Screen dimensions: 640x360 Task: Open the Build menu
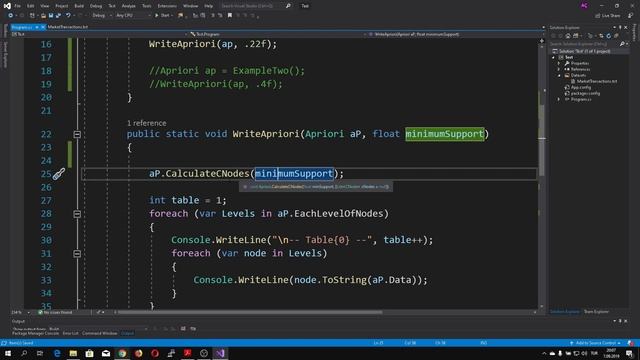pos(79,6)
